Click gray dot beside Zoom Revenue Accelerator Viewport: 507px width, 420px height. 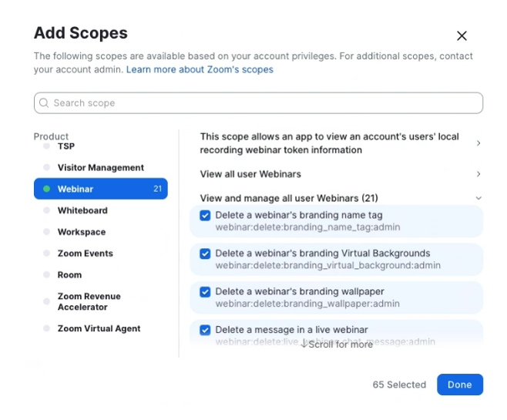(x=46, y=301)
